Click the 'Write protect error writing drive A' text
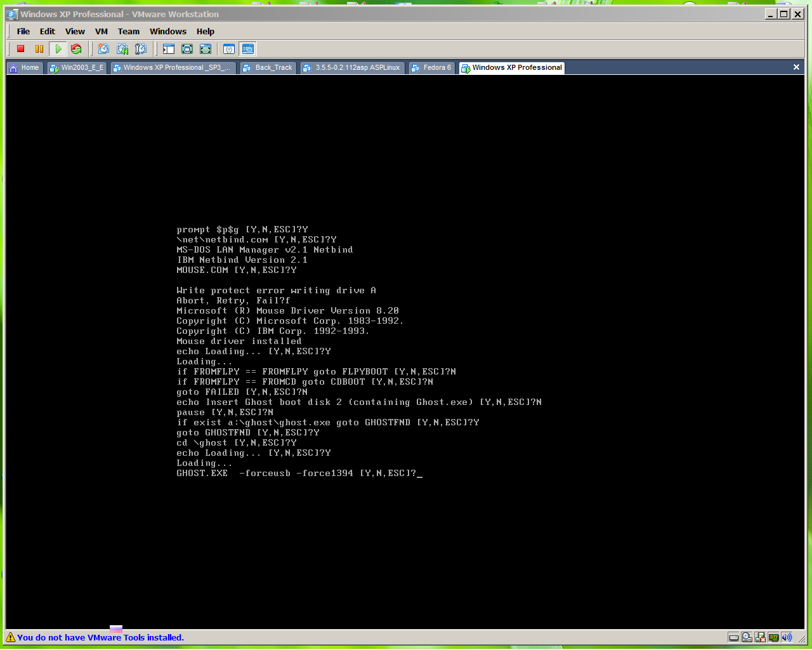Image resolution: width=812 pixels, height=650 pixels. coord(277,291)
